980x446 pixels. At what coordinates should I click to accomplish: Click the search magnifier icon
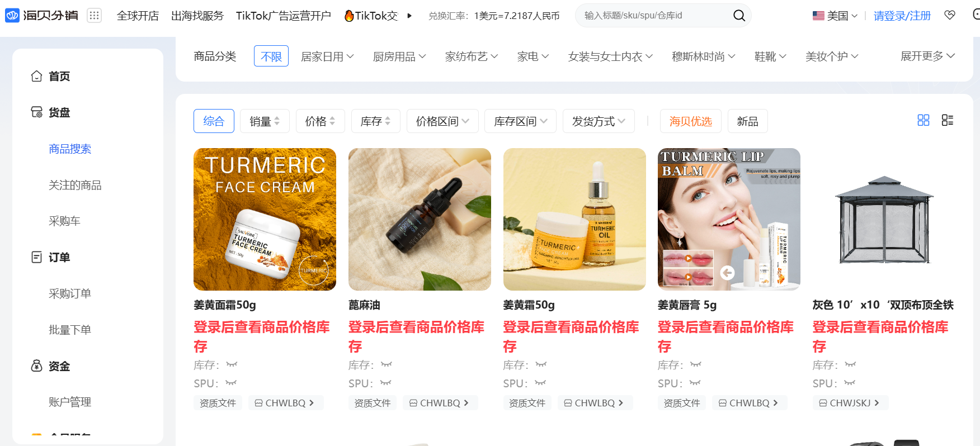tap(739, 16)
